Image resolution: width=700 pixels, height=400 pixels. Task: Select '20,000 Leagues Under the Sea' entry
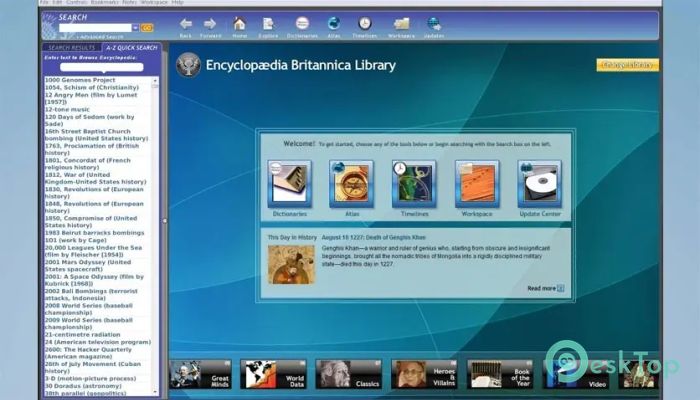[x=93, y=251]
